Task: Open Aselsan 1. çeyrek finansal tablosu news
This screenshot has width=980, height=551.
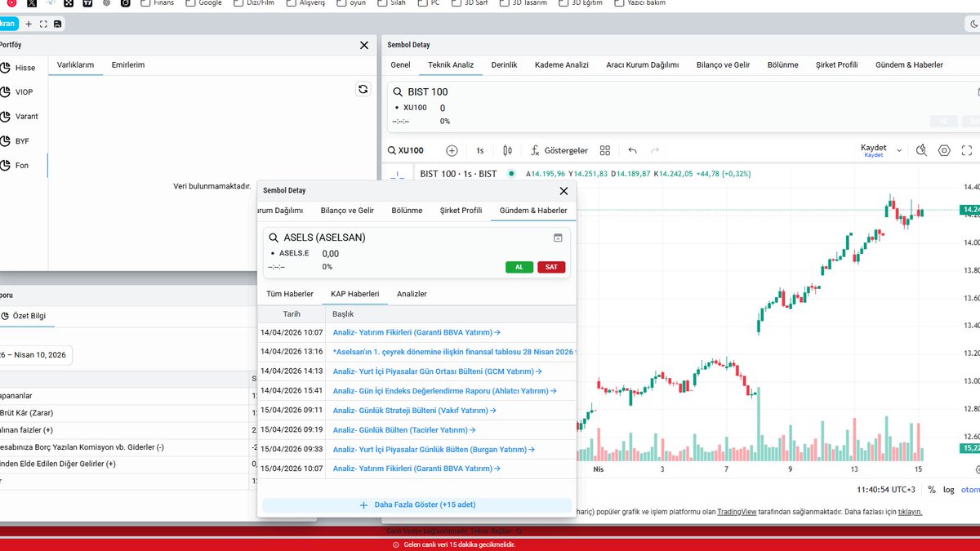Action: pos(454,352)
